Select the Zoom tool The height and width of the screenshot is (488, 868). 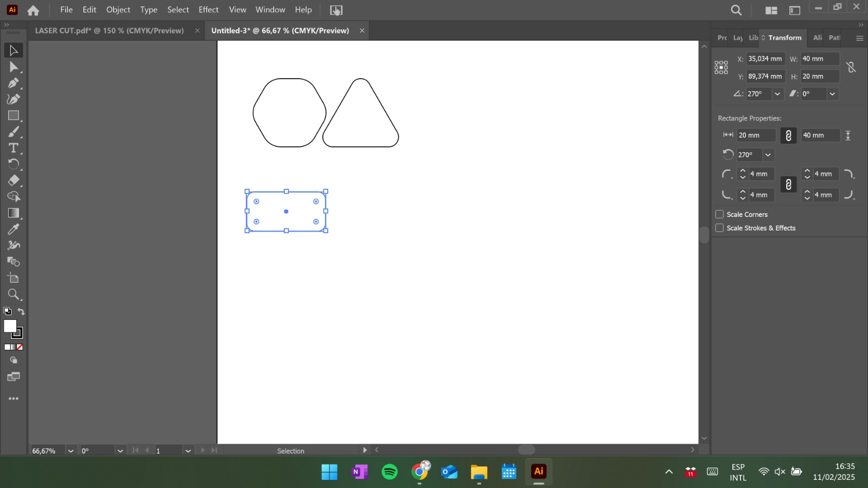pos(14,294)
